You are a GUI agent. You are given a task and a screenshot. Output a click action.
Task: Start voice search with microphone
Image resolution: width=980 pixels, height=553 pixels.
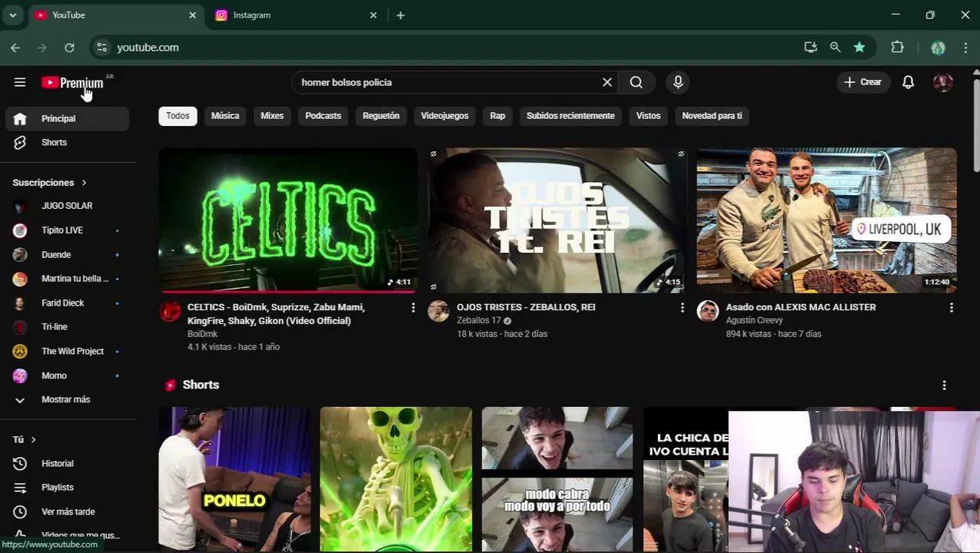click(678, 82)
